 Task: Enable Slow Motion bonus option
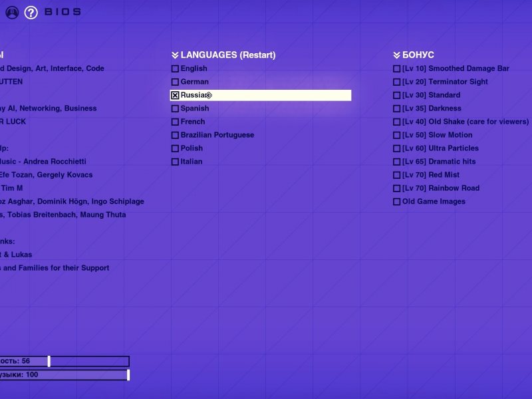click(396, 135)
